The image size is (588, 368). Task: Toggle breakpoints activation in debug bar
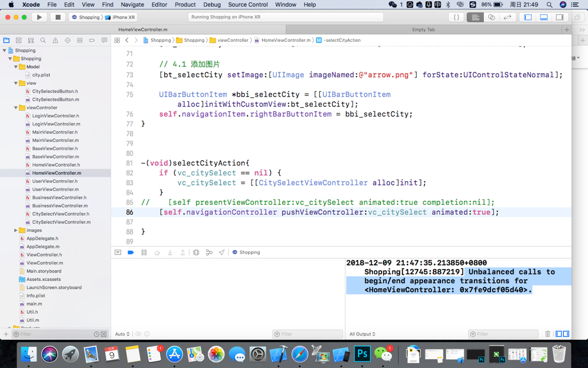pyautogui.click(x=131, y=253)
